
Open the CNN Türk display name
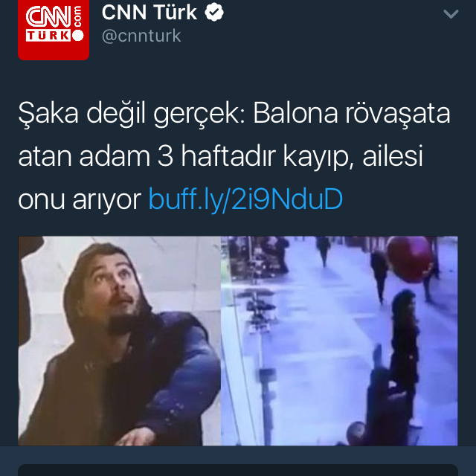pos(149,12)
